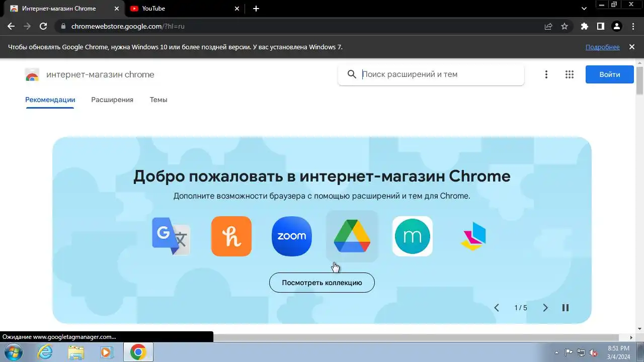This screenshot has height=362, width=644.
Task: Open Windows Explorer from the taskbar
Action: (76, 352)
